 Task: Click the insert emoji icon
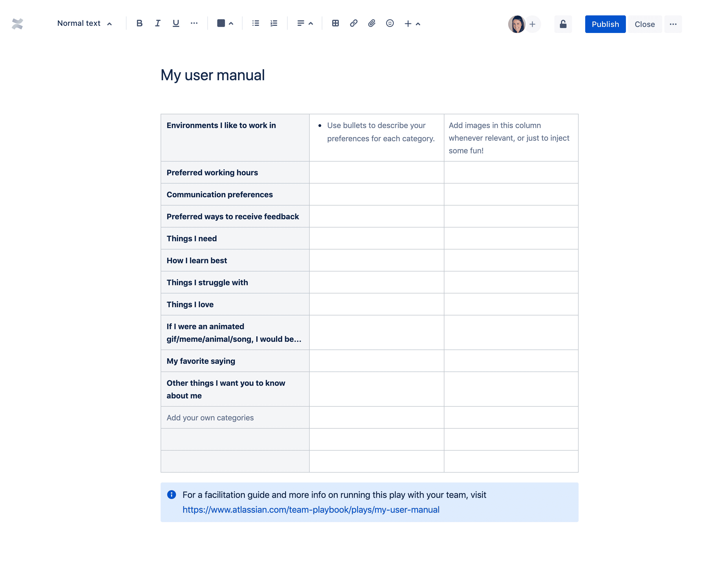(390, 23)
